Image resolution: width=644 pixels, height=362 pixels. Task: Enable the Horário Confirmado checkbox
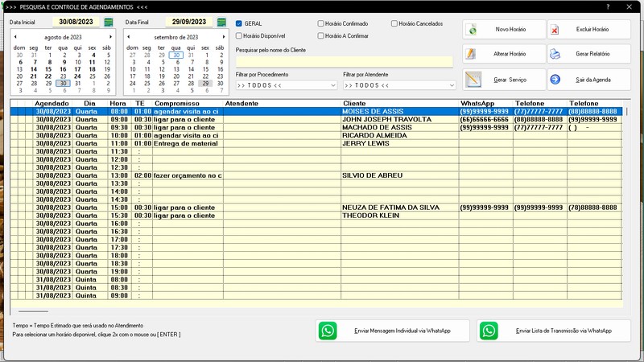[321, 24]
